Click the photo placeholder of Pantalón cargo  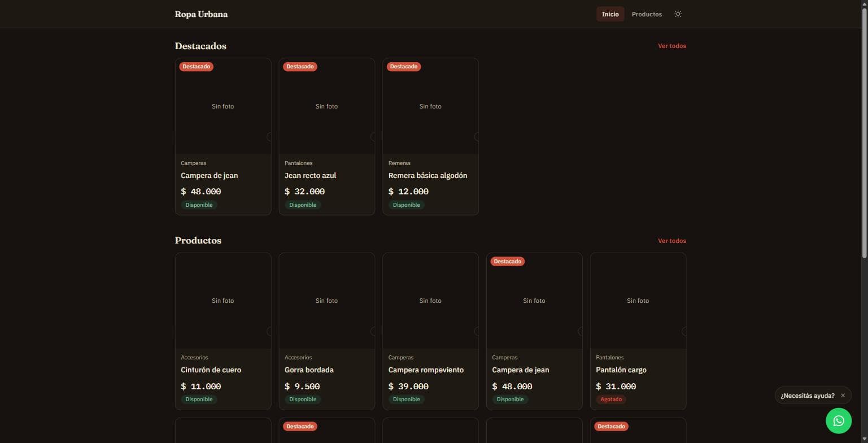pos(638,301)
